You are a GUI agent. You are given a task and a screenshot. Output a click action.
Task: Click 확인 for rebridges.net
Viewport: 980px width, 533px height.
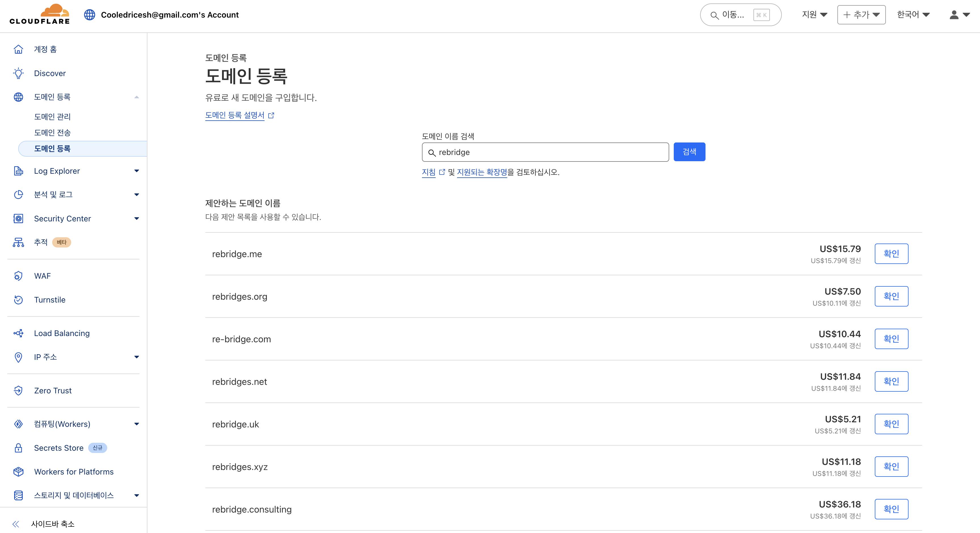click(x=891, y=381)
